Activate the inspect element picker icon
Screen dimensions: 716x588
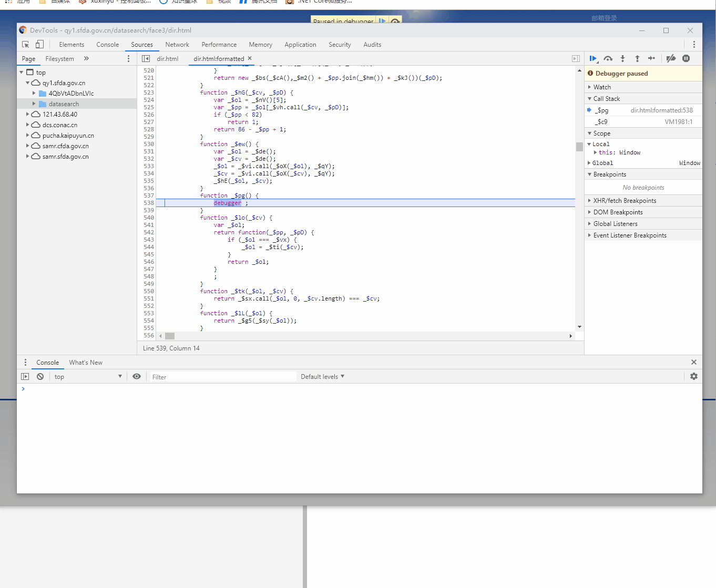25,45
